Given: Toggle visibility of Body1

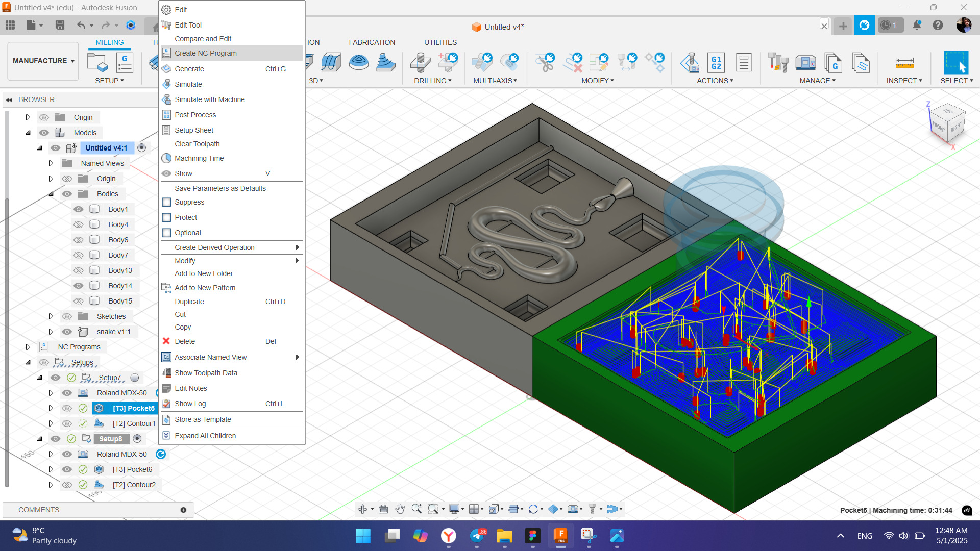Looking at the screenshot, I should click(78, 209).
